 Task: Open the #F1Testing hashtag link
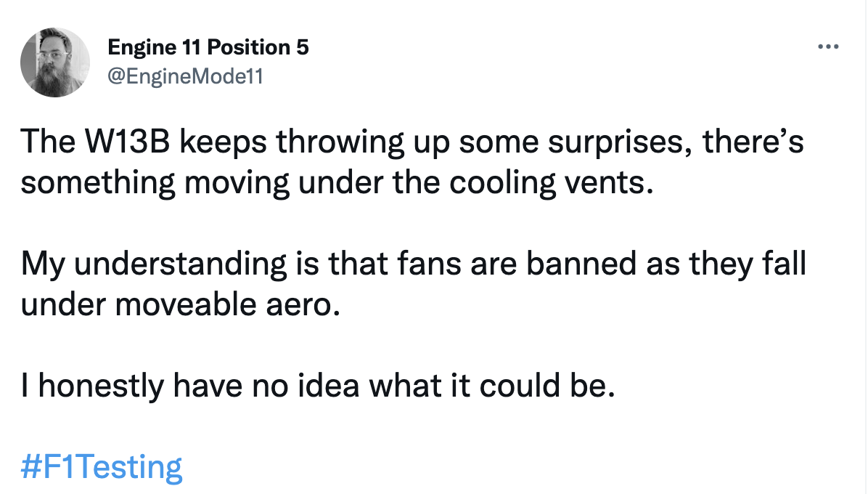(102, 467)
